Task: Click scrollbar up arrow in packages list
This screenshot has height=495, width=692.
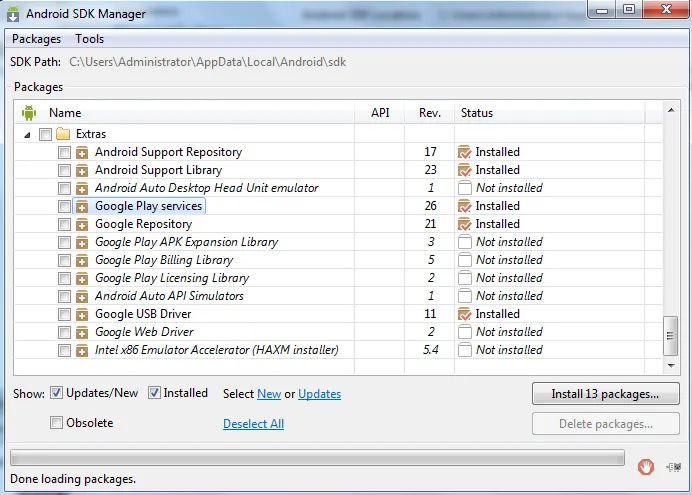Action: 671,110
